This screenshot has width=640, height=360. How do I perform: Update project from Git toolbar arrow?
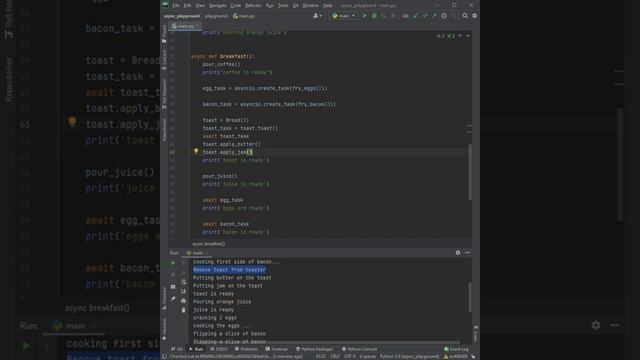416,16
